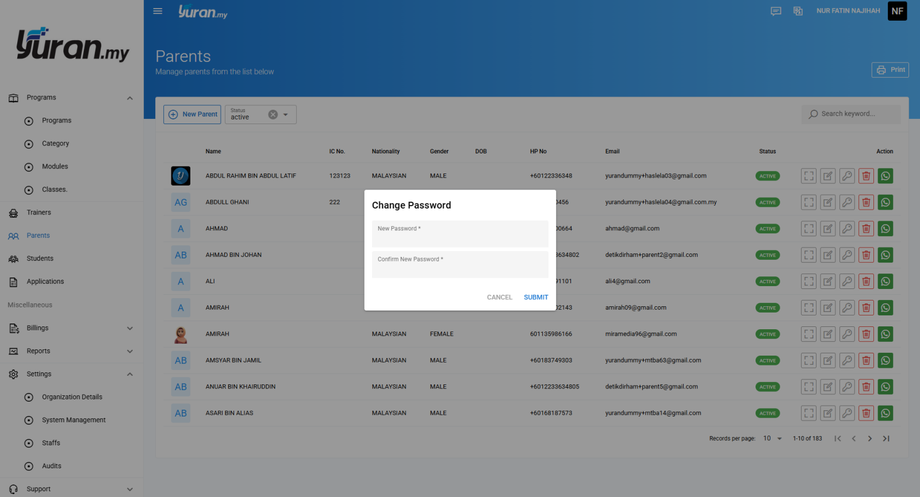Image resolution: width=920 pixels, height=497 pixels.
Task: Collapse the Programs sidebar section
Action: tap(129, 98)
